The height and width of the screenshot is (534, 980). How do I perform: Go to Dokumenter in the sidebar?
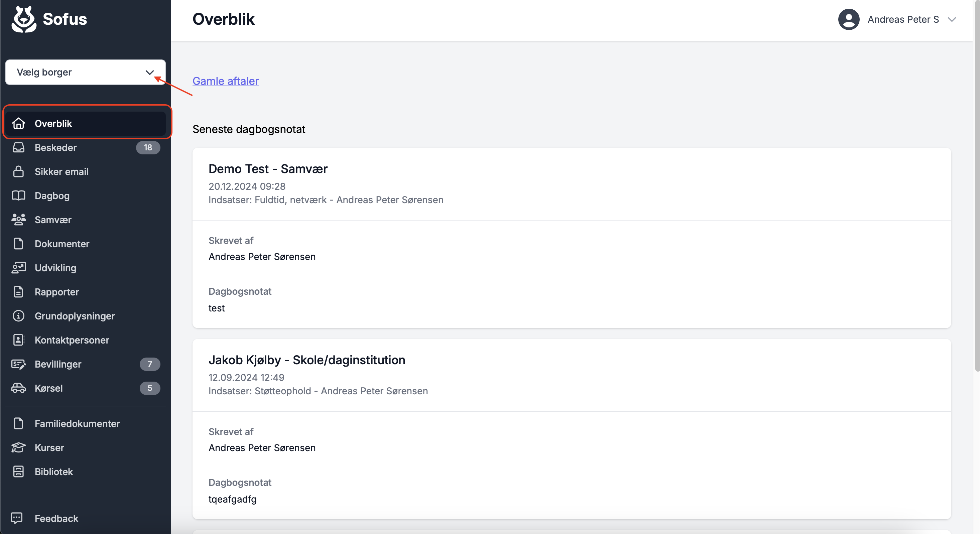click(62, 244)
